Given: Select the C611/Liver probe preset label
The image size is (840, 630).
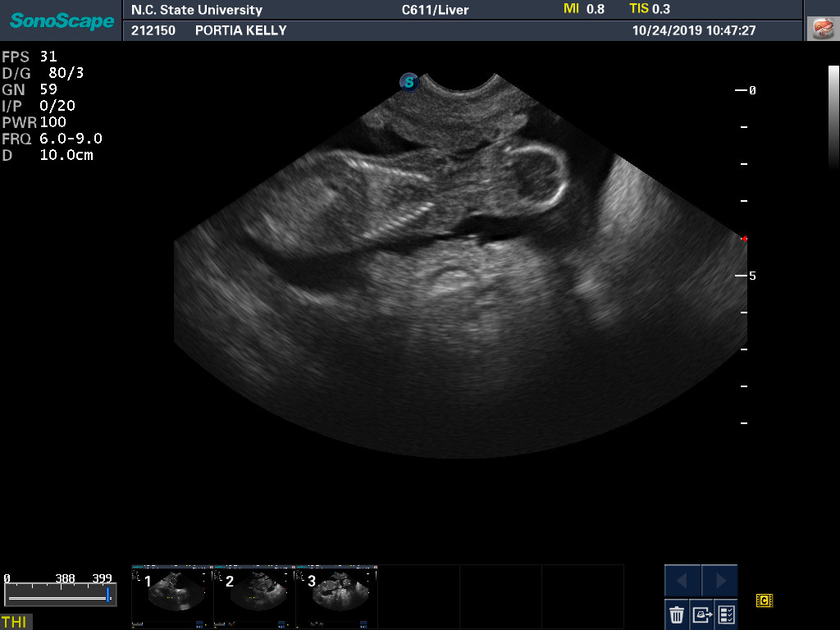Looking at the screenshot, I should pos(435,10).
